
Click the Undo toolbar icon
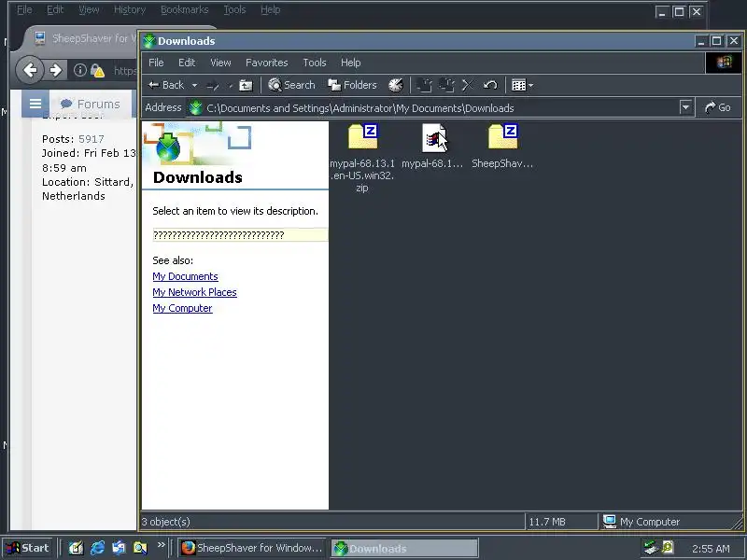point(490,86)
